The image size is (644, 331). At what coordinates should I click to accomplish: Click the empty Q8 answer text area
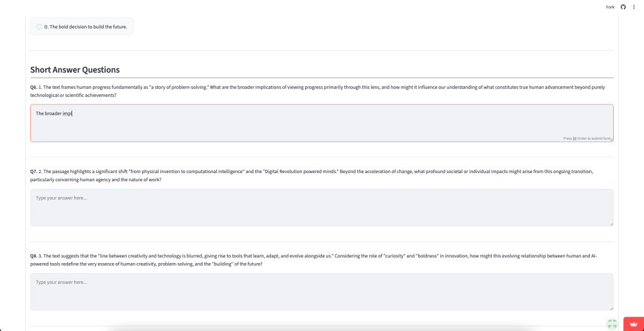click(x=321, y=291)
